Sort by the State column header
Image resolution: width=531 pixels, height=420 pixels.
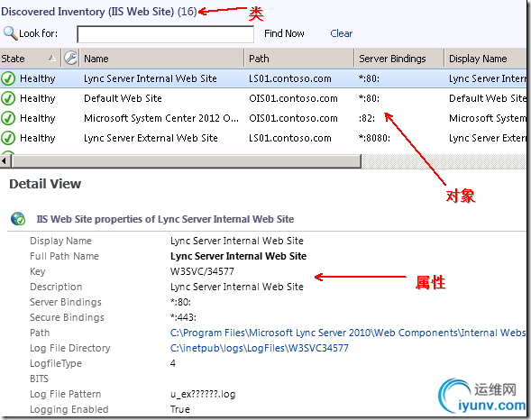coord(30,59)
